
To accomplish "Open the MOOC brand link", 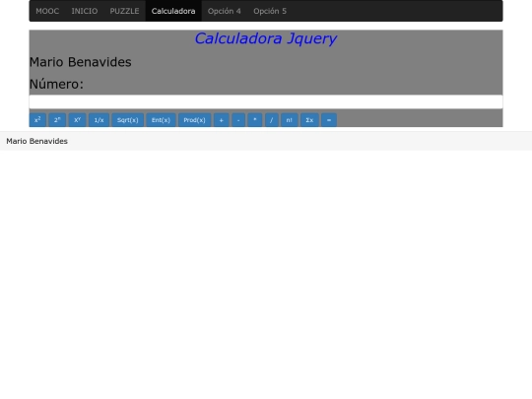I will pyautogui.click(x=47, y=11).
